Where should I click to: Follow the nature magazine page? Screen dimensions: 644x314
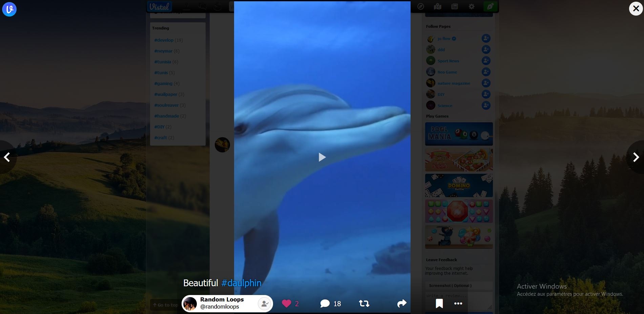pyautogui.click(x=486, y=83)
